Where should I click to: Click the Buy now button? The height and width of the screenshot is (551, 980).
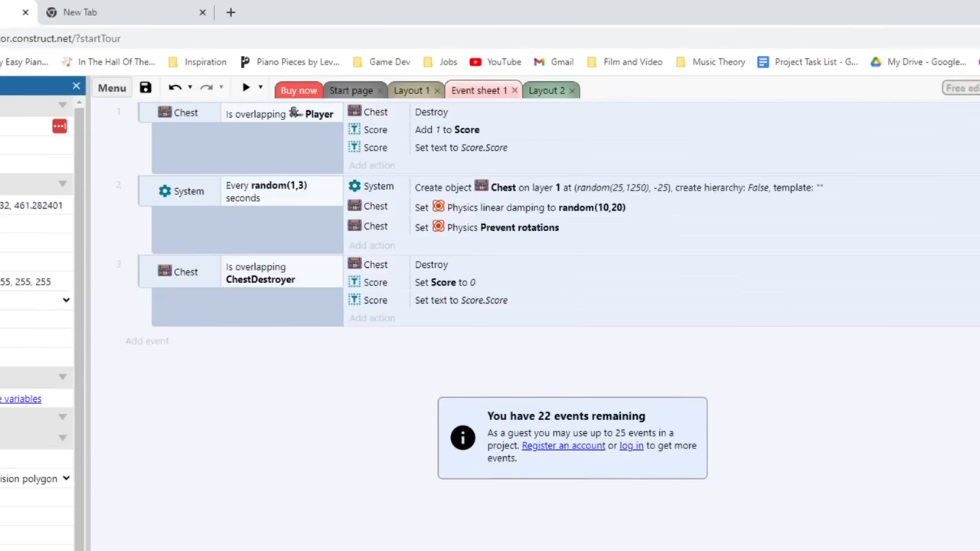tap(299, 90)
